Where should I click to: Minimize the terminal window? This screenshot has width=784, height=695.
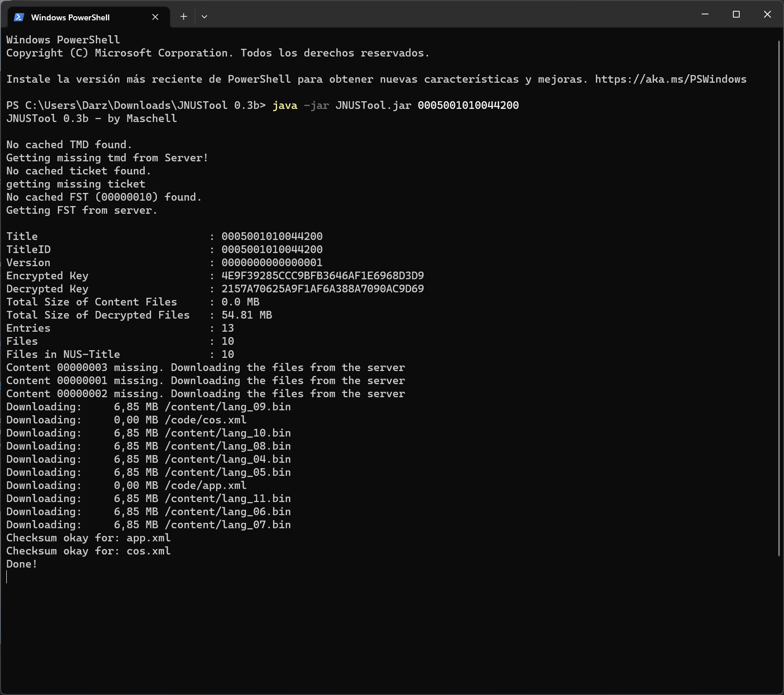point(705,14)
